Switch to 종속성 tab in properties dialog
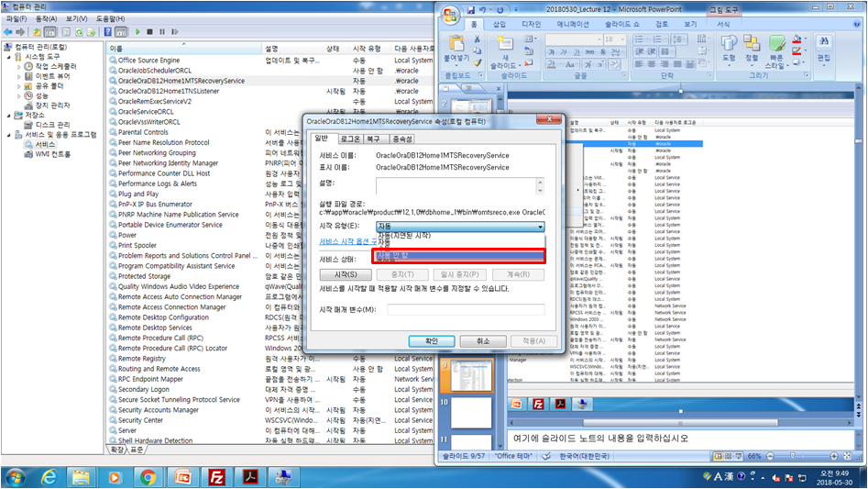 click(402, 139)
